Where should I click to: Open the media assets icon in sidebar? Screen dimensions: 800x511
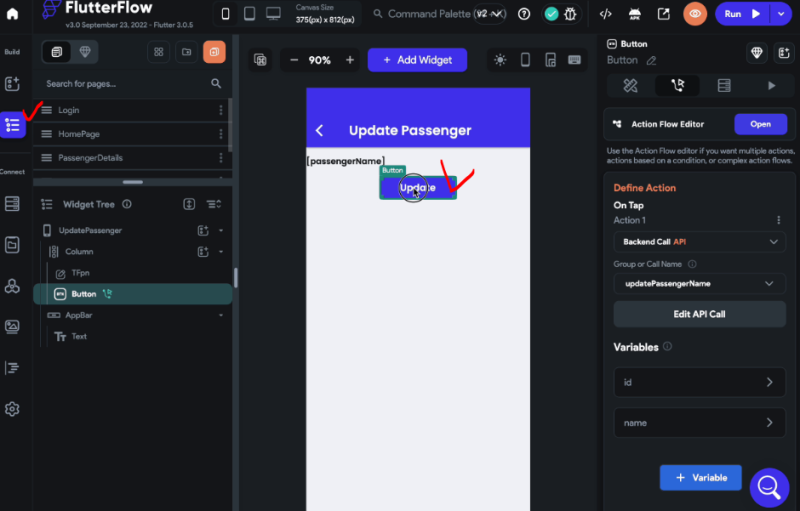click(12, 326)
